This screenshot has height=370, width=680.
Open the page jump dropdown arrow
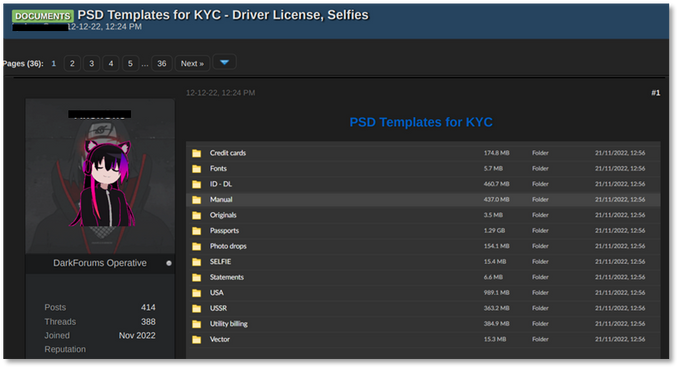point(224,62)
